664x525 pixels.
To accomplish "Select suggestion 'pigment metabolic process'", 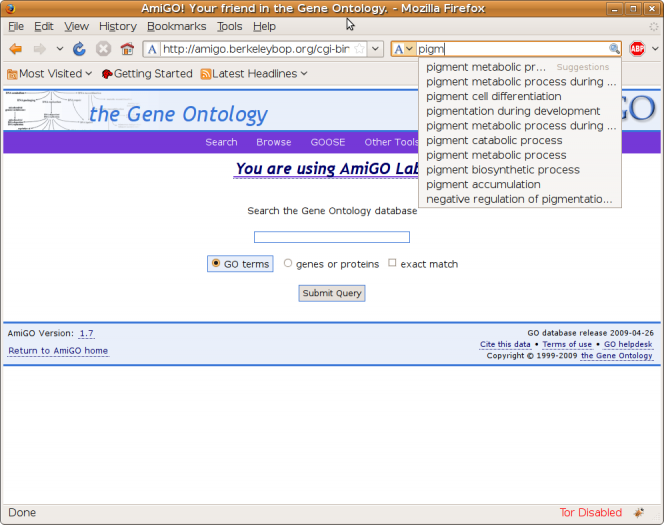I will (520, 155).
